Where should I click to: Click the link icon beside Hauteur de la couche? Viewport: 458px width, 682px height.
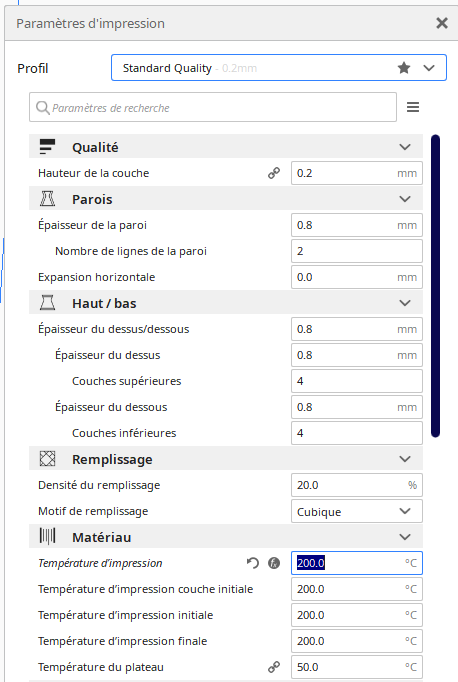click(274, 173)
